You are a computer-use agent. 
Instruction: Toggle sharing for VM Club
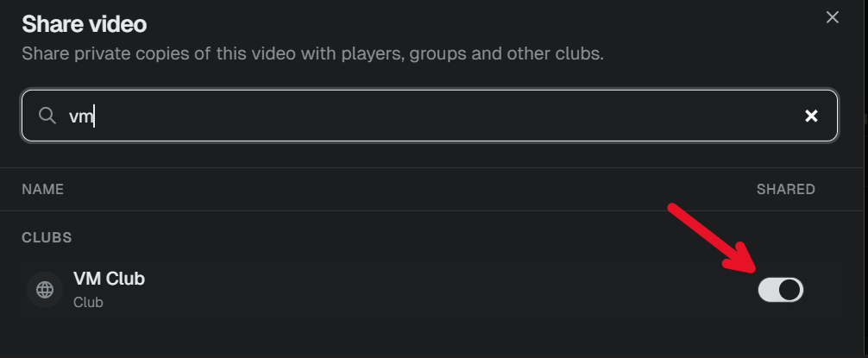point(780,290)
